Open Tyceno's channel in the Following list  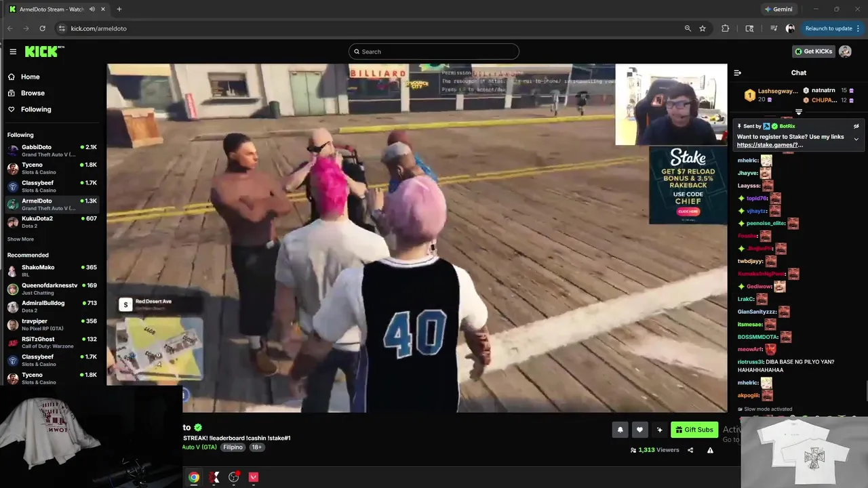52,168
